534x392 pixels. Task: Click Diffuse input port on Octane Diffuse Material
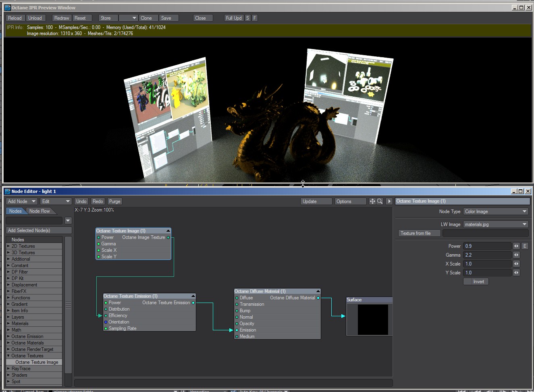coord(237,298)
